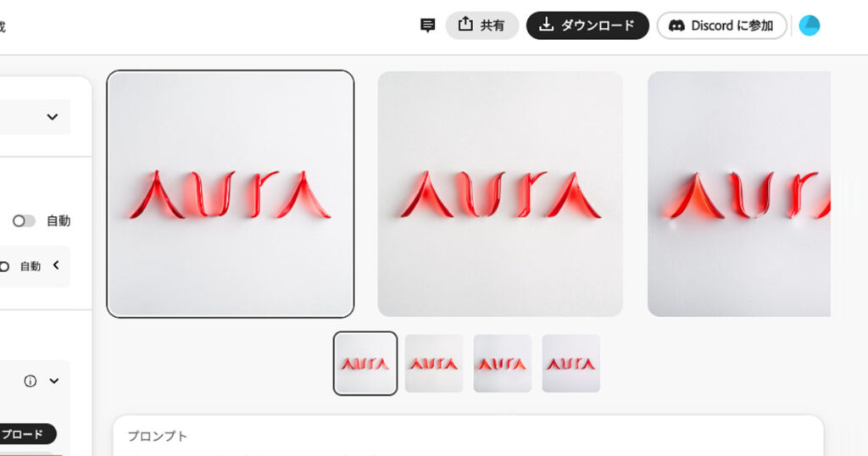The image size is (868, 456).
Task: Click into the プロンプト text field
Action: [x=468, y=437]
